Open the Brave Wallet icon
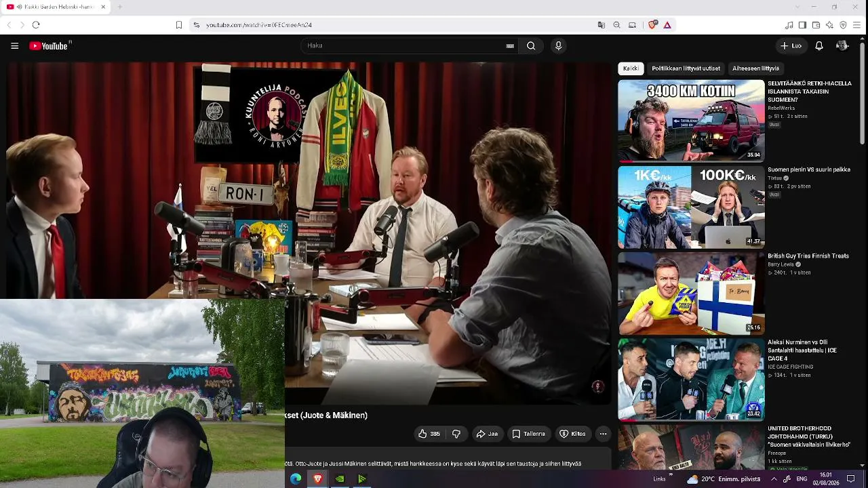Image resolution: width=868 pixels, height=488 pixels. coord(816,25)
